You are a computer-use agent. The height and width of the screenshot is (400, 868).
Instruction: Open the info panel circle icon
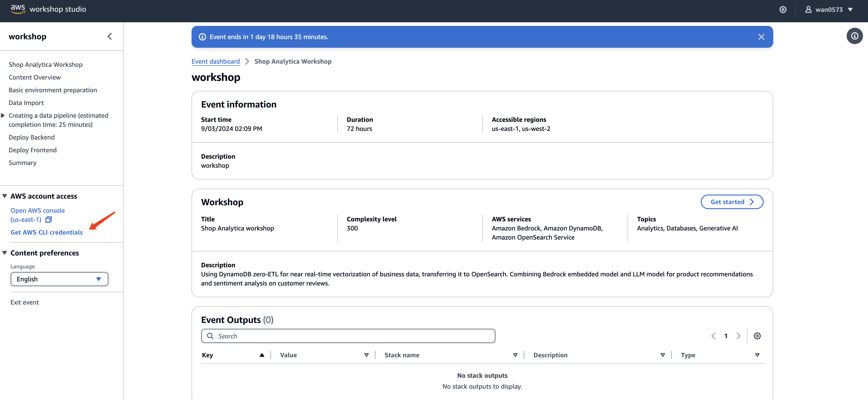854,36
